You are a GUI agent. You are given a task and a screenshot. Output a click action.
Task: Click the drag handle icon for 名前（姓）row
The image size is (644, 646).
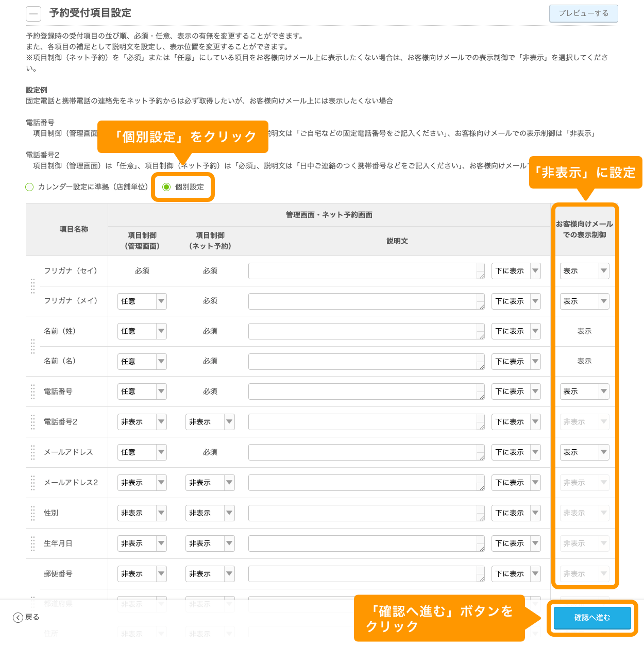32,346
